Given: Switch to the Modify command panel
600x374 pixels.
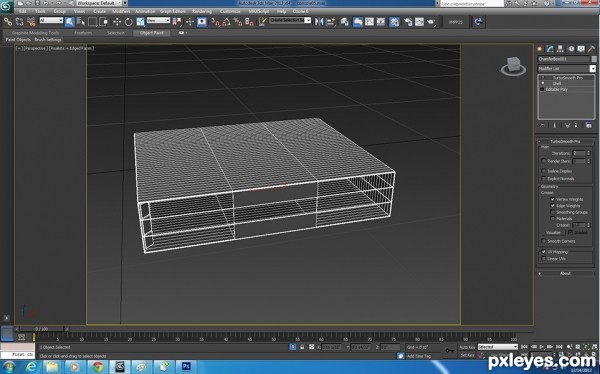Looking at the screenshot, I should click(550, 49).
